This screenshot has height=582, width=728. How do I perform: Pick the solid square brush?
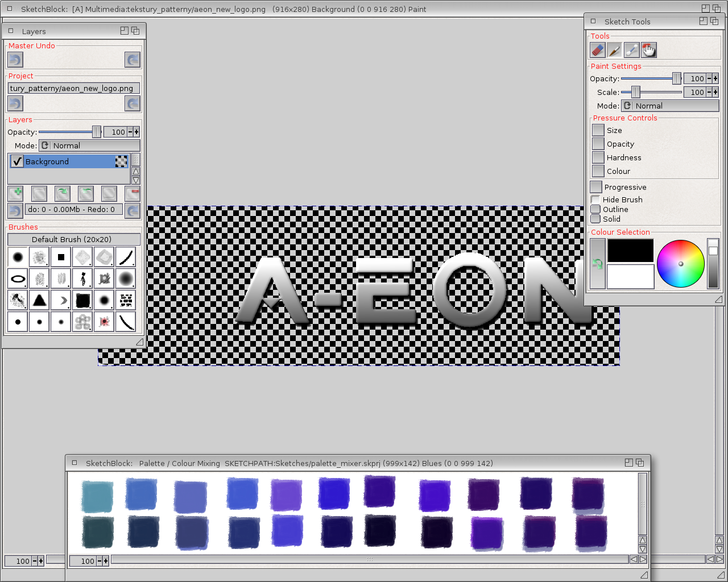[x=61, y=257]
